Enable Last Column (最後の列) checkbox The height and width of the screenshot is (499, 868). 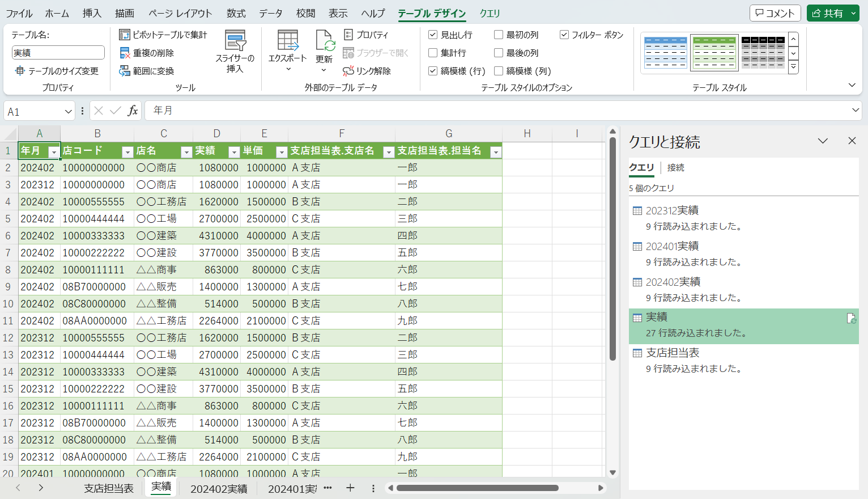499,53
